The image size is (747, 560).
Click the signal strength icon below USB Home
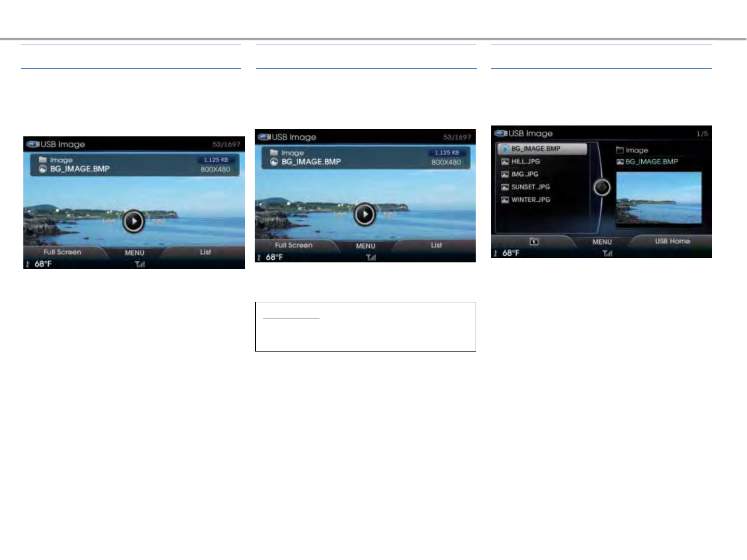coord(607,253)
